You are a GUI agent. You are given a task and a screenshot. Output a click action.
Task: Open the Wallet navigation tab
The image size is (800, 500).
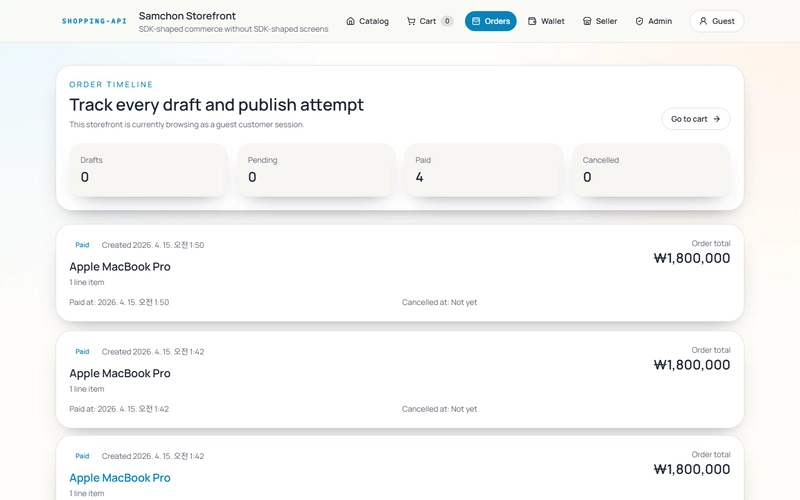coord(546,21)
